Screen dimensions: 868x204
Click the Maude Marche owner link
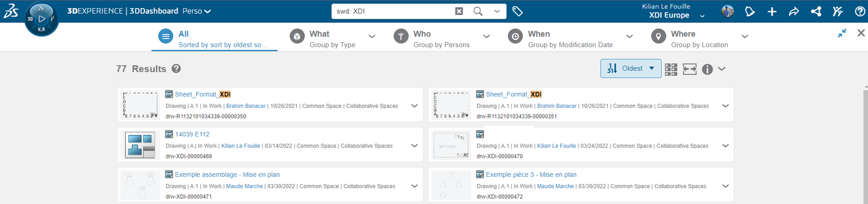point(244,186)
